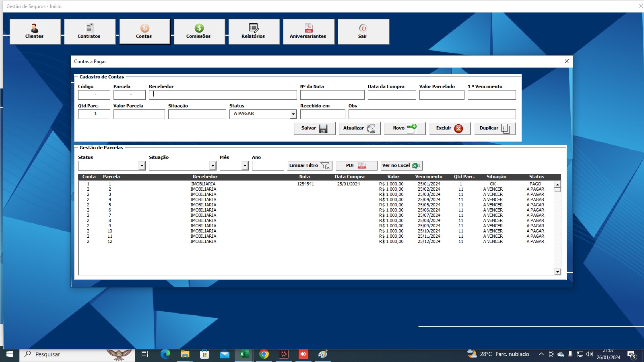Open the Contratos module

[x=90, y=31]
